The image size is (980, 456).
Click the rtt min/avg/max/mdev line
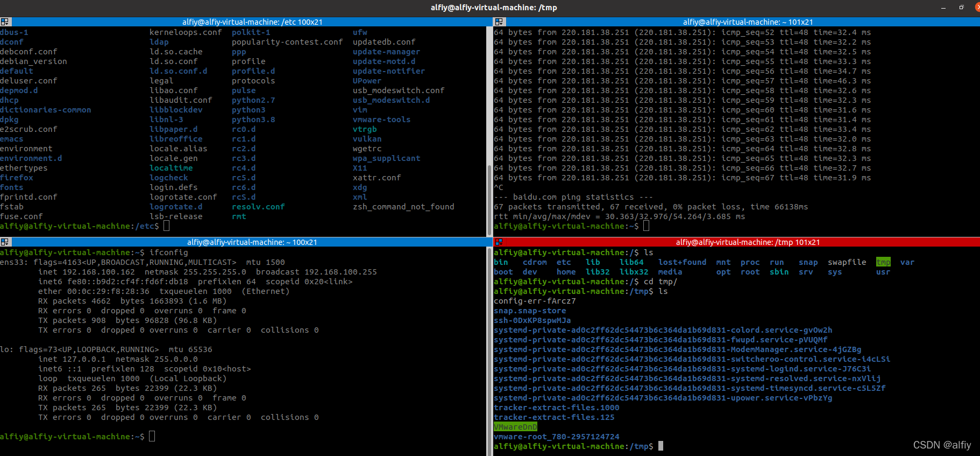(x=620, y=216)
